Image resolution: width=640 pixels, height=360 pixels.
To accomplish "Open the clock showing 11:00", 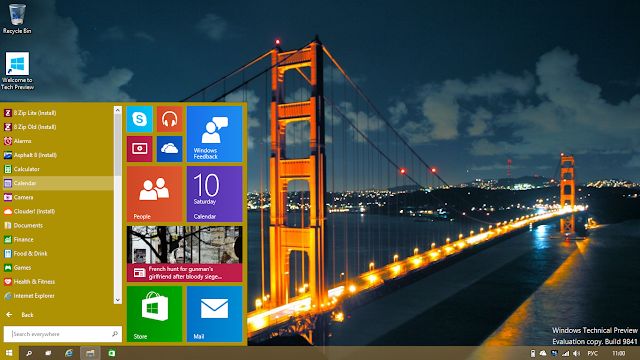I will (619, 353).
